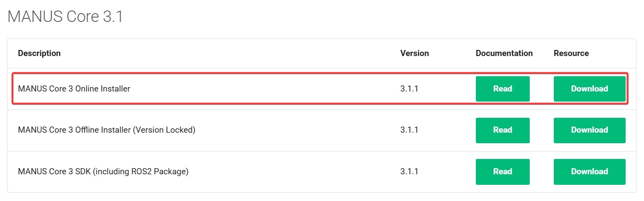Open Read docs for Offline Installer
Image resolution: width=644 pixels, height=201 pixels.
[503, 130]
